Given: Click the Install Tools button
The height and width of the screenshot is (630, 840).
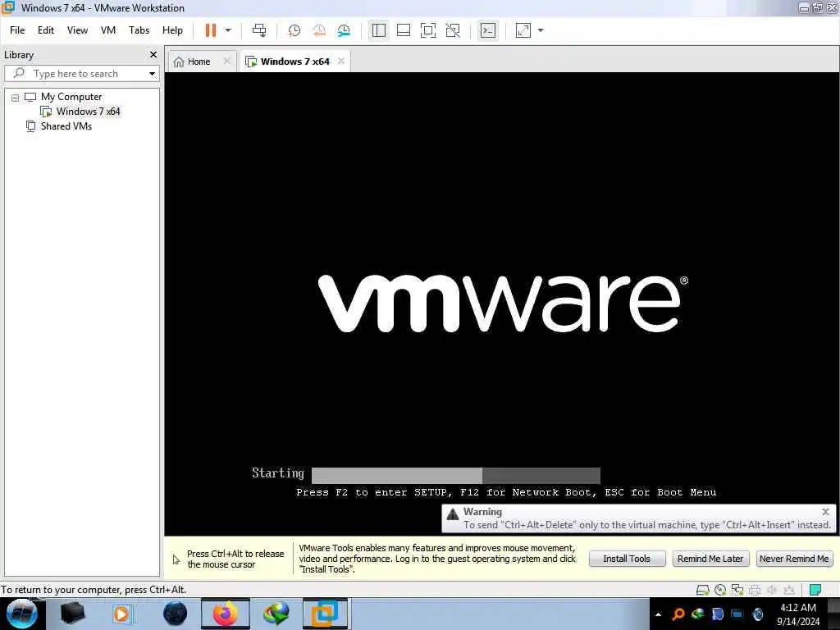Looking at the screenshot, I should click(x=627, y=559).
